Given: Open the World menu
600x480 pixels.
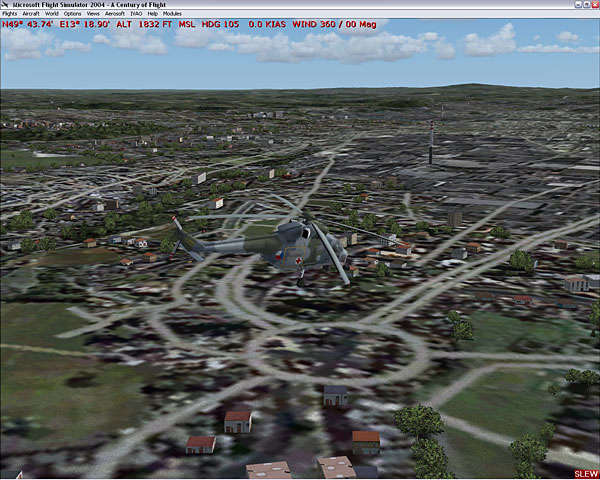Looking at the screenshot, I should click(x=52, y=13).
